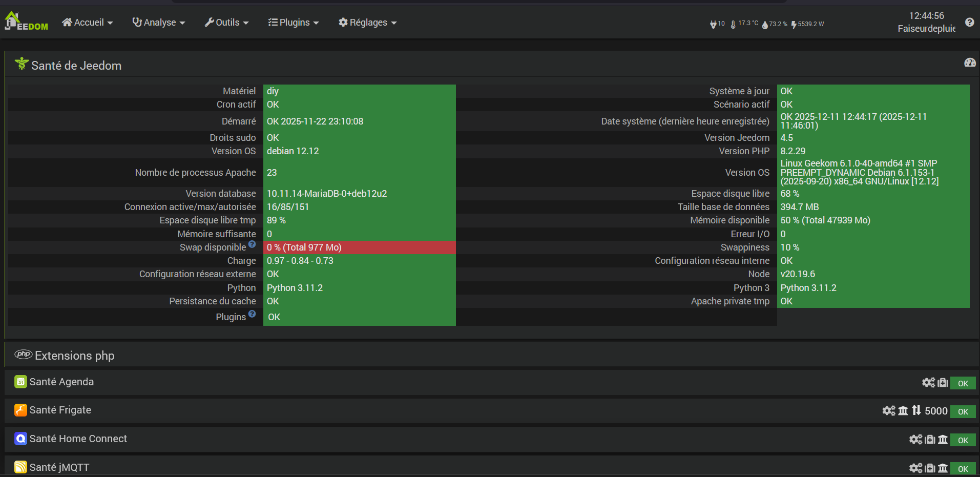Click the jMQTT yellow plugin icon
Image resolution: width=980 pixels, height=477 pixels.
pos(20,467)
